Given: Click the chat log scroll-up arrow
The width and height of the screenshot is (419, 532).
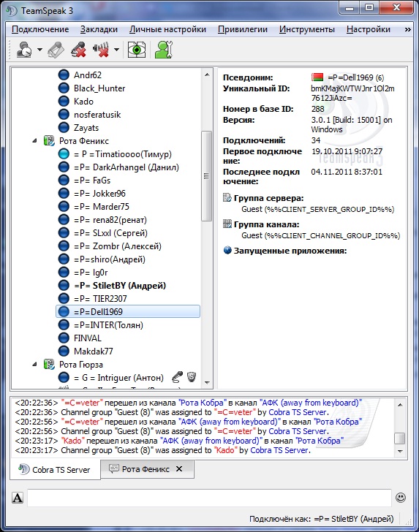Looking at the screenshot, I should 400,405.
